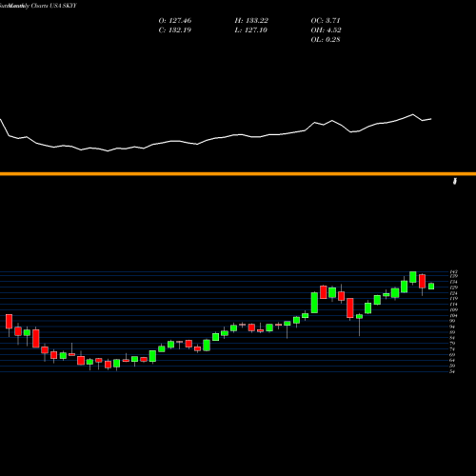The image size is (476, 476).
Task: Select the high value H: 133.22
Action: coord(251,21)
